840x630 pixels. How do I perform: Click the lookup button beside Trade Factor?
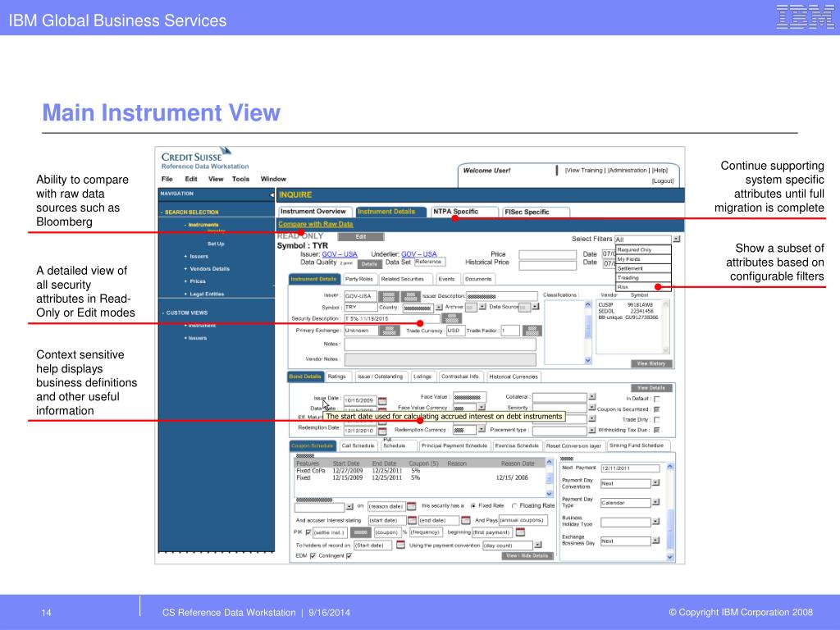532,331
